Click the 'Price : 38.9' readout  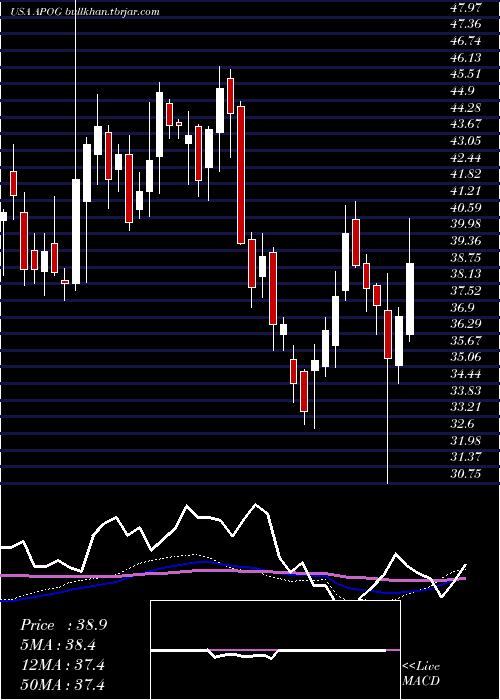click(63, 625)
